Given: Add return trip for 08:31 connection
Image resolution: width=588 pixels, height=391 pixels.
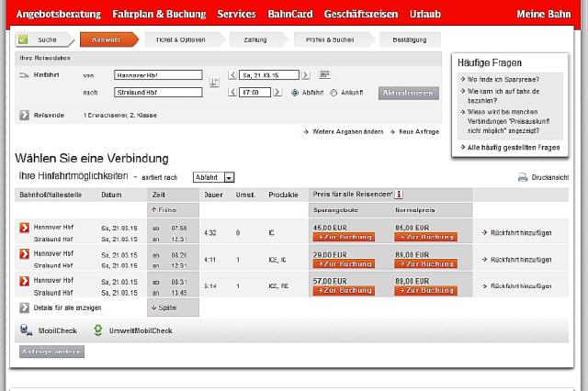Looking at the screenshot, I should tap(516, 286).
